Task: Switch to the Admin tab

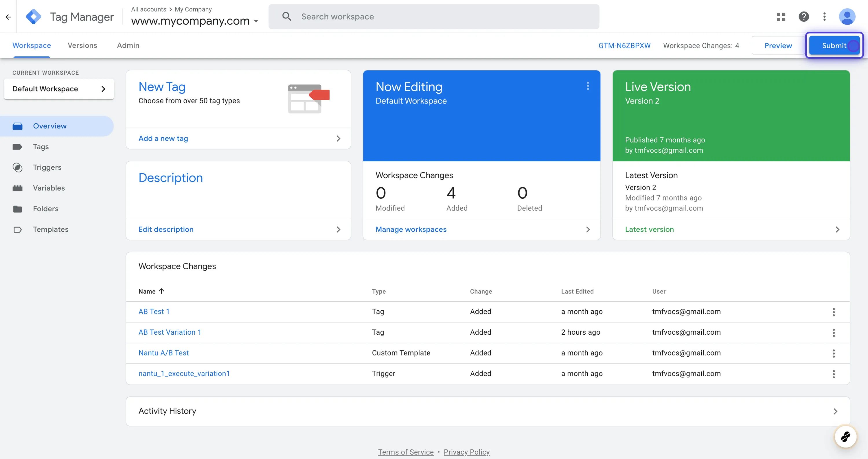Action: tap(128, 45)
